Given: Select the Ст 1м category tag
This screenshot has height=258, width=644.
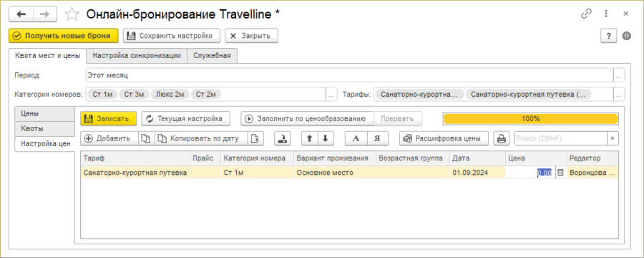Looking at the screenshot, I should point(102,95).
